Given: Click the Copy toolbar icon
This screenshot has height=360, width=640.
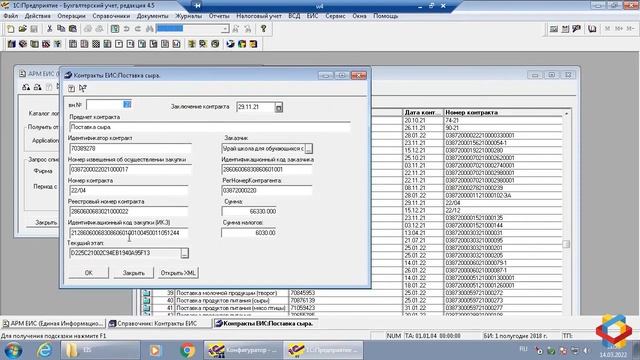Looking at the screenshot, I should pyautogui.click(x=61, y=29).
